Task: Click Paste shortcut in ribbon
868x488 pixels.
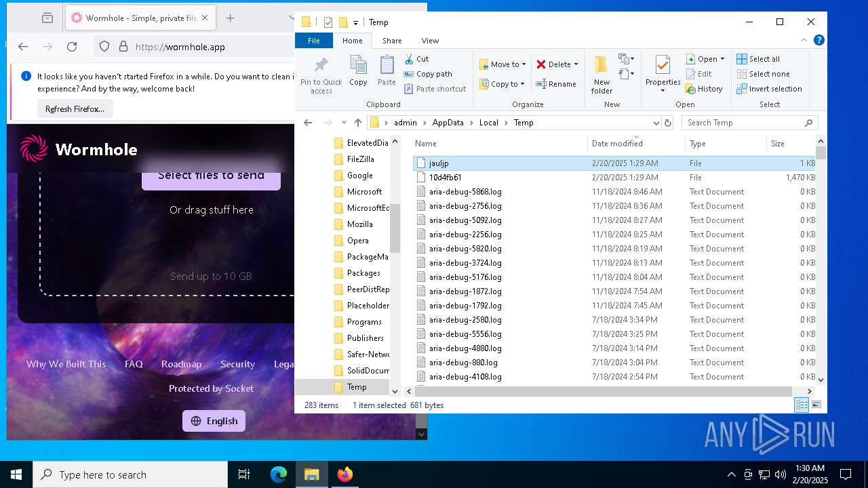Action: click(x=435, y=89)
